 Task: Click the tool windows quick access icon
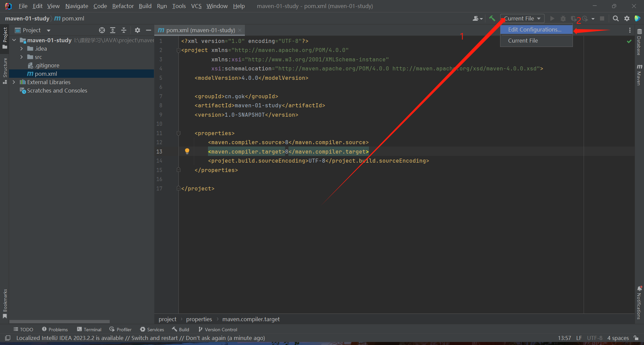(8, 338)
